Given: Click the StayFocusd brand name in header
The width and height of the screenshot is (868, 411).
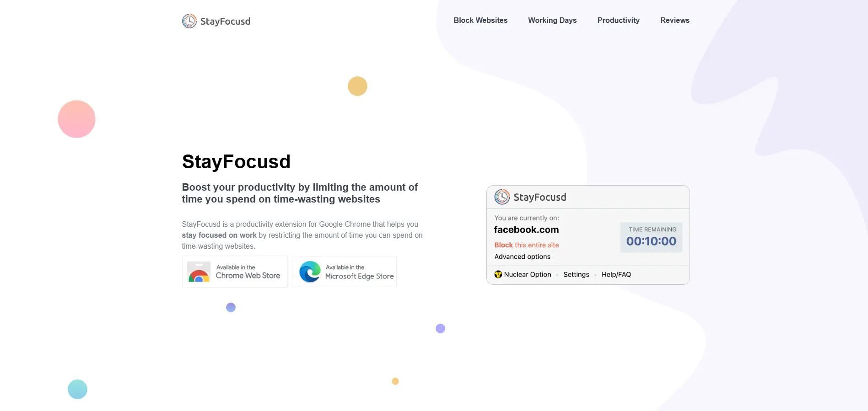Looking at the screenshot, I should [x=225, y=21].
